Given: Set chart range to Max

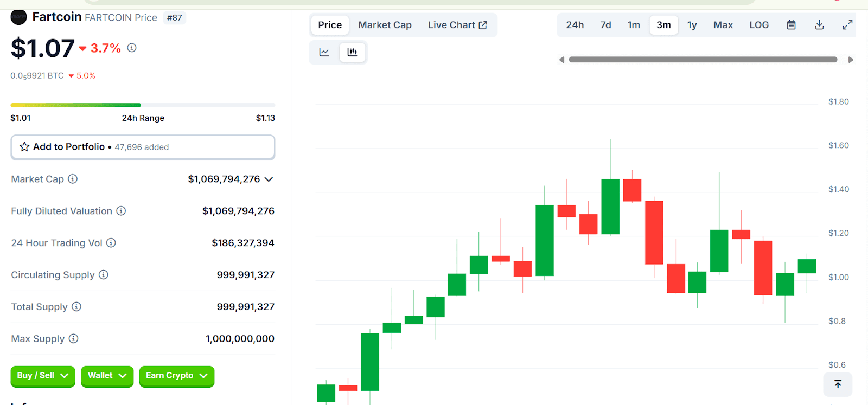Looking at the screenshot, I should pyautogui.click(x=723, y=25).
